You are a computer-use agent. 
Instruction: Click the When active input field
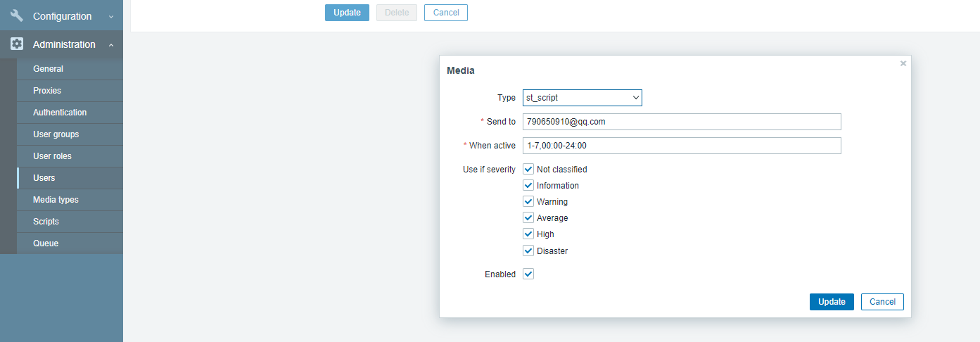click(x=681, y=146)
